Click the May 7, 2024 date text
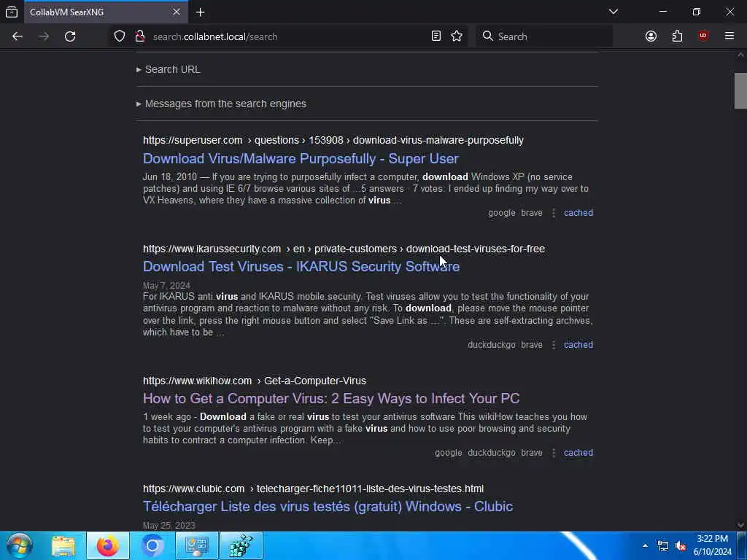This screenshot has width=747, height=560. click(x=166, y=286)
